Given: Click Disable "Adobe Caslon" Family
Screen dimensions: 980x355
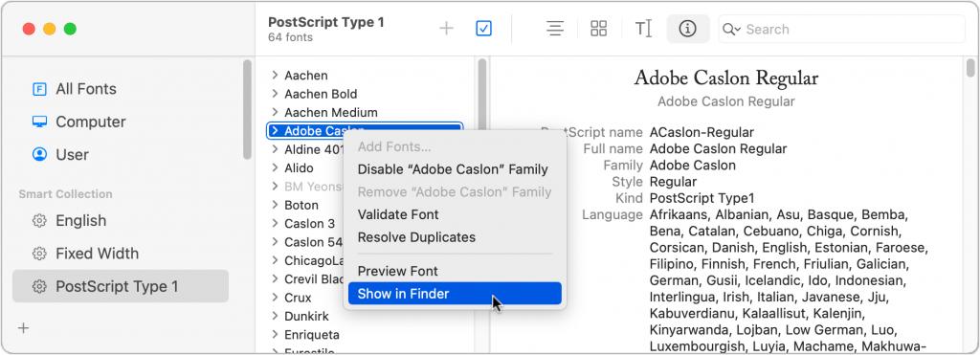Looking at the screenshot, I should (453, 169).
